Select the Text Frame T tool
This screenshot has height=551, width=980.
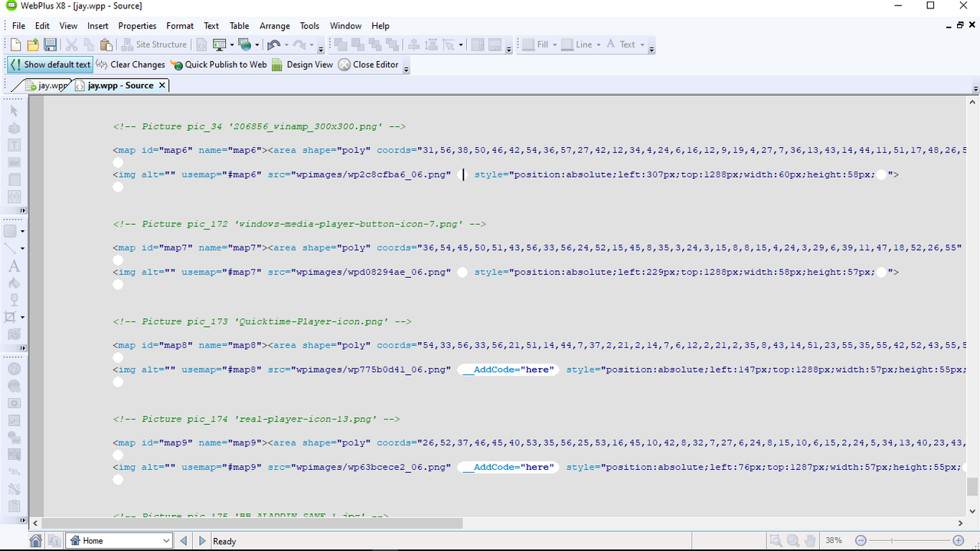pyautogui.click(x=14, y=145)
